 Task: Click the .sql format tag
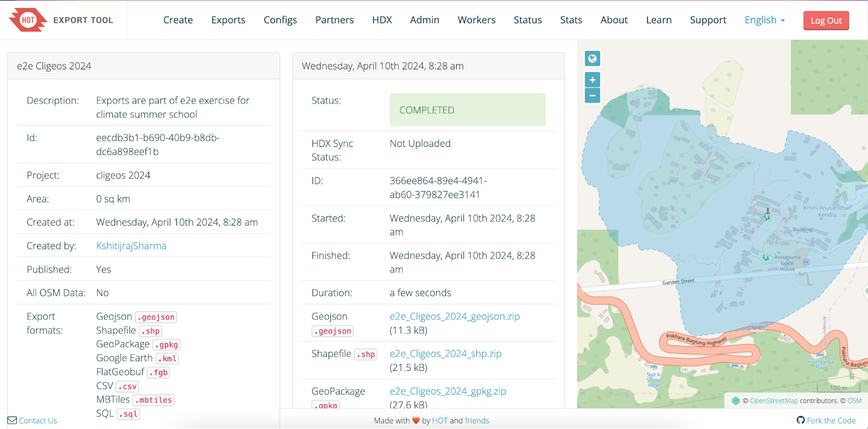click(x=129, y=414)
